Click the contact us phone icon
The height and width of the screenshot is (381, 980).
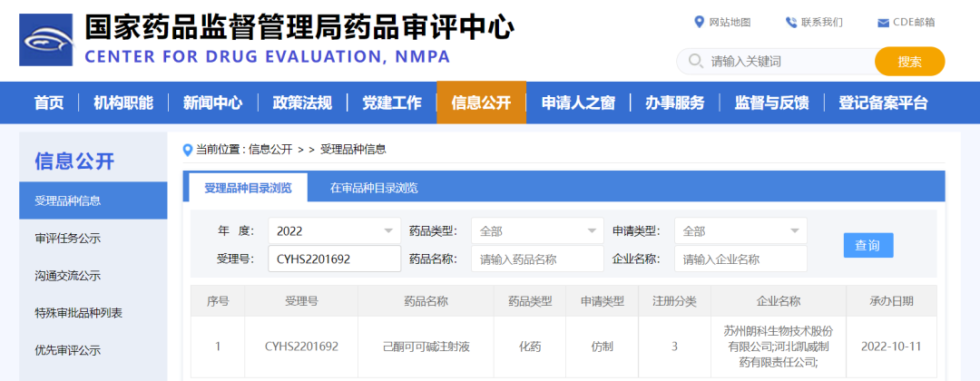791,23
